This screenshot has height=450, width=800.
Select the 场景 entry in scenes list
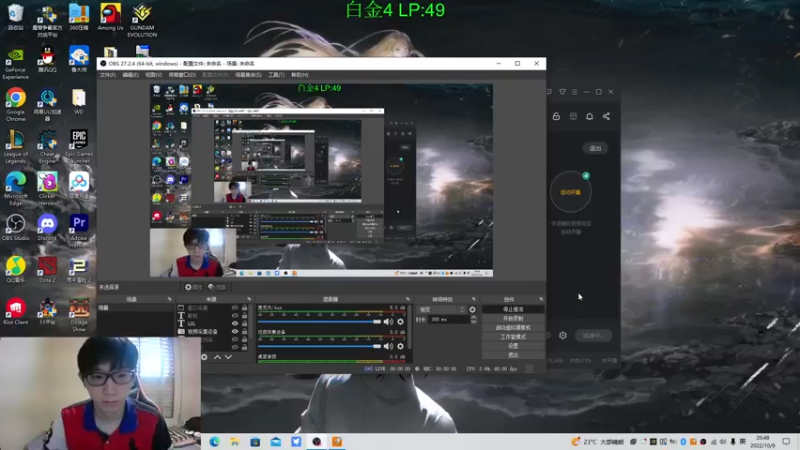coord(135,308)
